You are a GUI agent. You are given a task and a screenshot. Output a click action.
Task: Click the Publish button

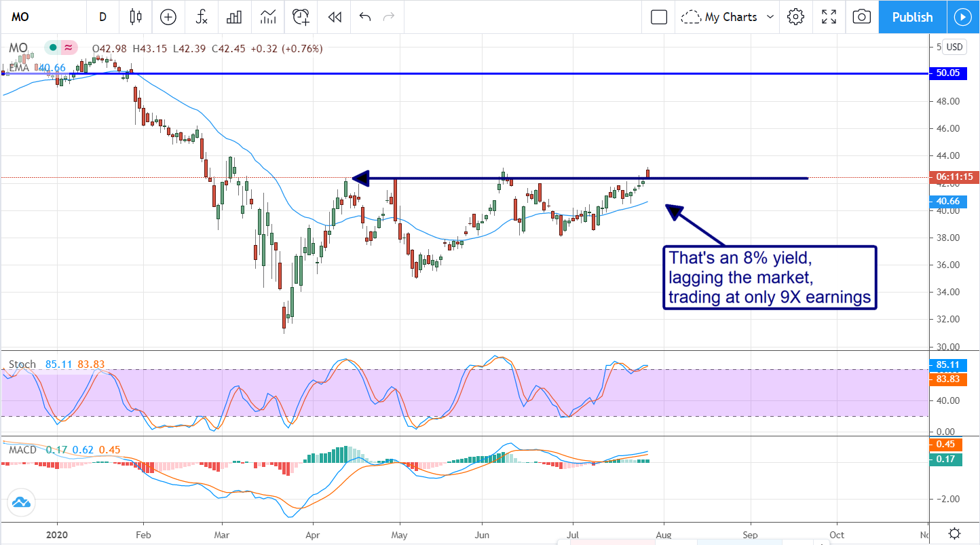(x=911, y=17)
